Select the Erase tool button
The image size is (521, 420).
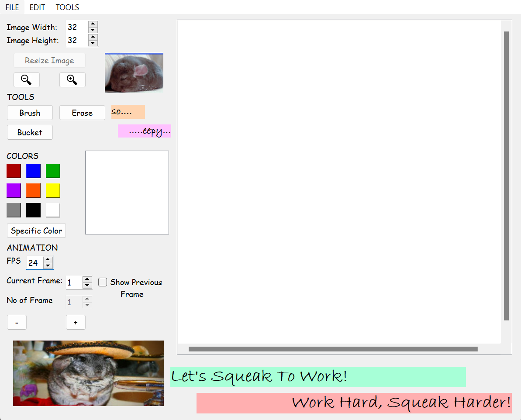point(82,113)
